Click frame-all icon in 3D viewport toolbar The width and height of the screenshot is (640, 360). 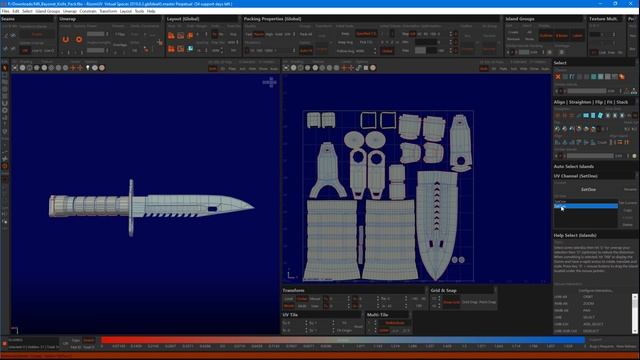[15, 68]
